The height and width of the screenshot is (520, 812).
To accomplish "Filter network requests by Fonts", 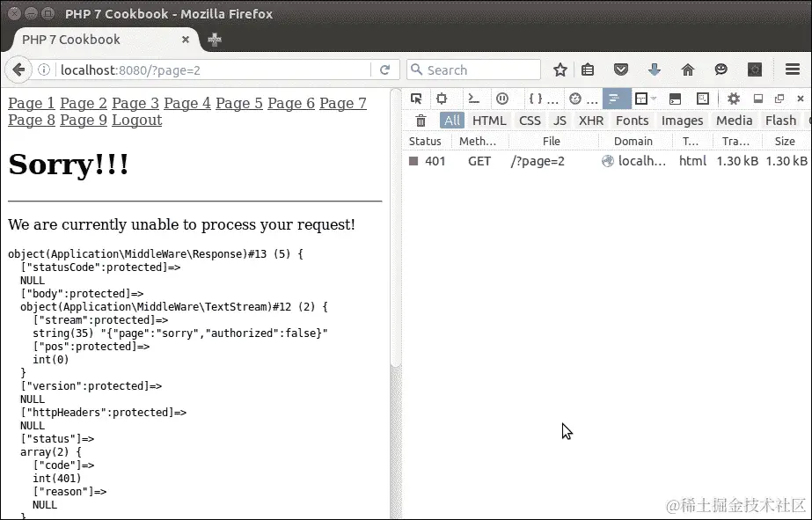I will [x=633, y=121].
